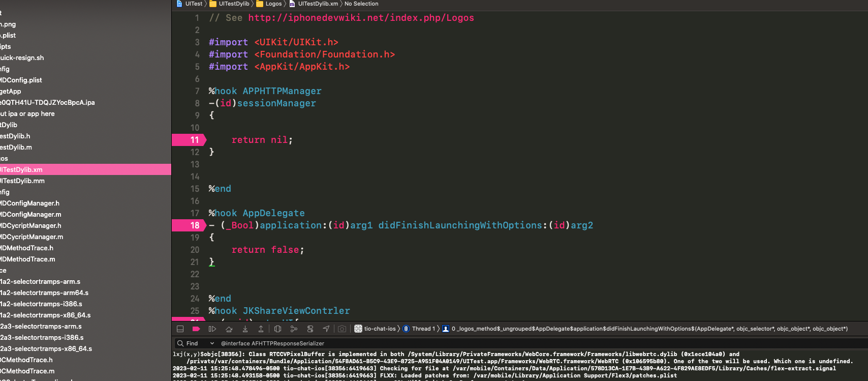Click line number 15 in the gutter
This screenshot has width=868, height=381.
[x=195, y=189]
